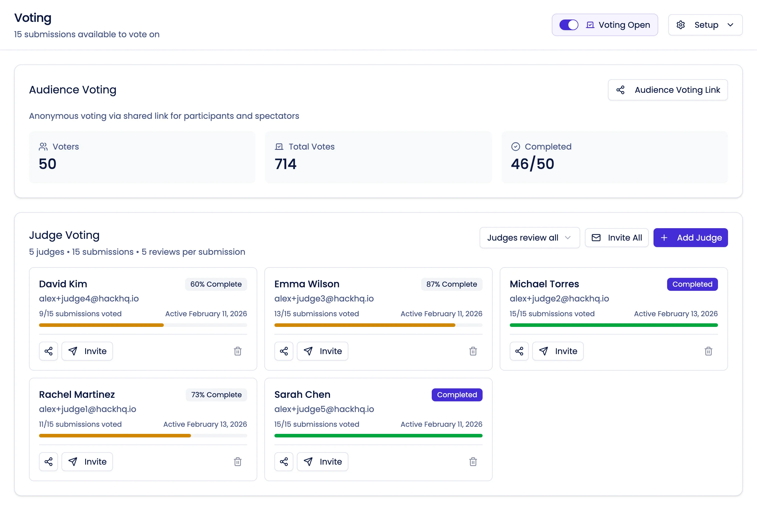Viewport: 757px width, 532px height.
Task: Click the share icon on Michael Torres's card
Action: pos(519,351)
